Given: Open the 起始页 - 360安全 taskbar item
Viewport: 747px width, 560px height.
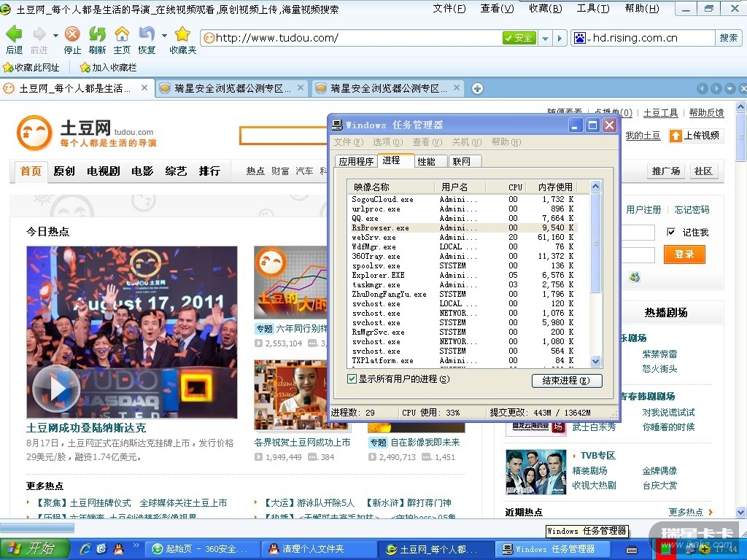Looking at the screenshot, I should pyautogui.click(x=202, y=549).
